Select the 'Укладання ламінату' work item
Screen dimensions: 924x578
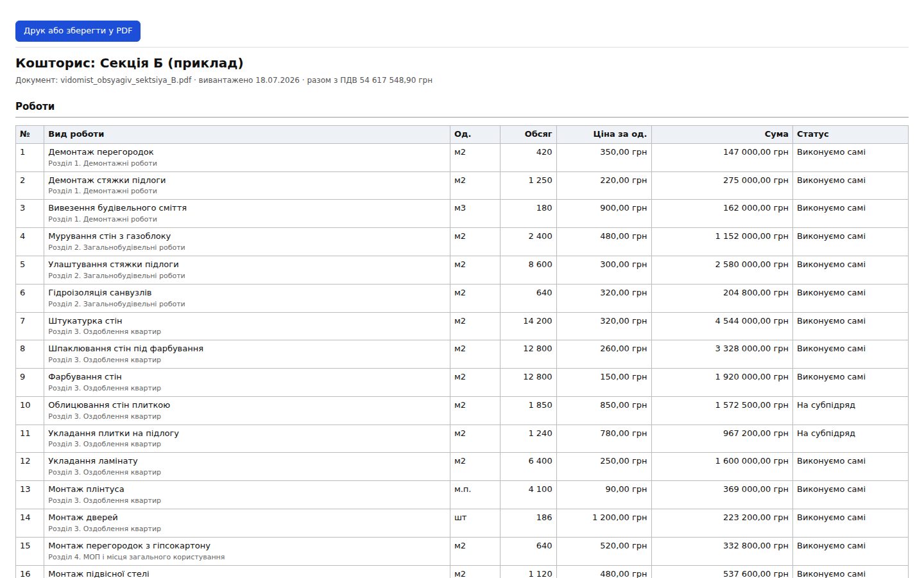pyautogui.click(x=93, y=461)
